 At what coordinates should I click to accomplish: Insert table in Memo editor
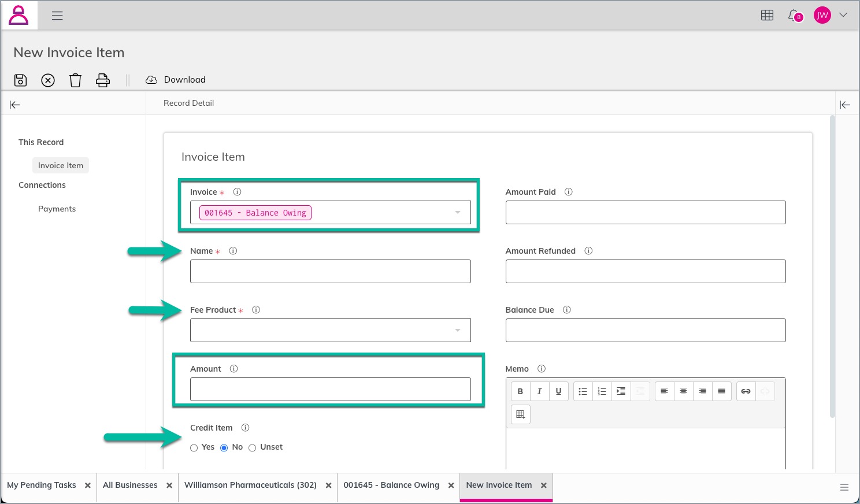(x=520, y=414)
